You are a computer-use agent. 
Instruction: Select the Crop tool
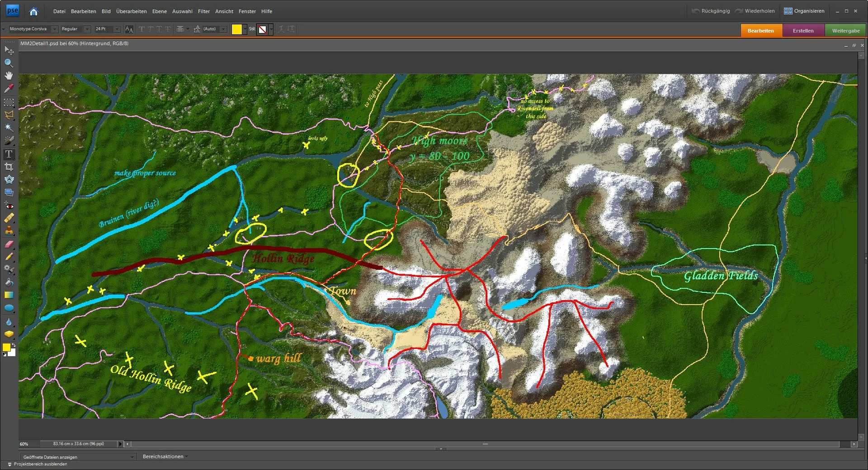(9, 167)
